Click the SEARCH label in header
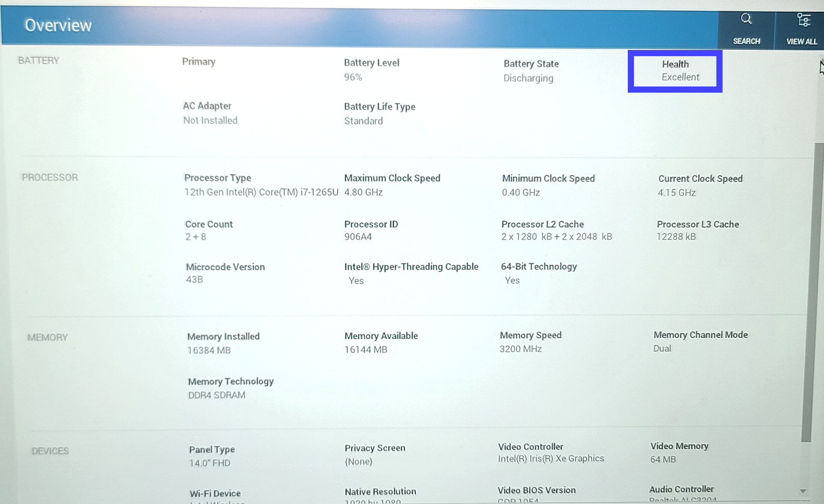The width and height of the screenshot is (824, 504). [746, 41]
